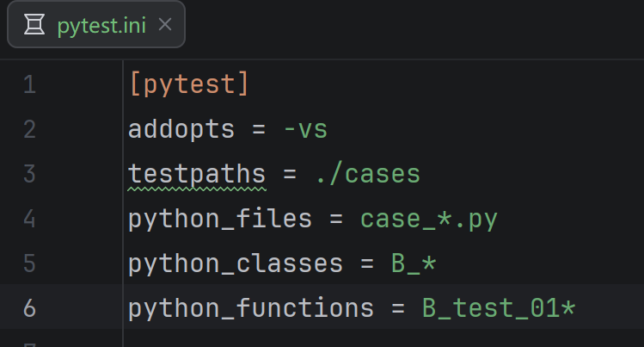Click line number 2 in the gutter
644x347 pixels.
click(29, 129)
